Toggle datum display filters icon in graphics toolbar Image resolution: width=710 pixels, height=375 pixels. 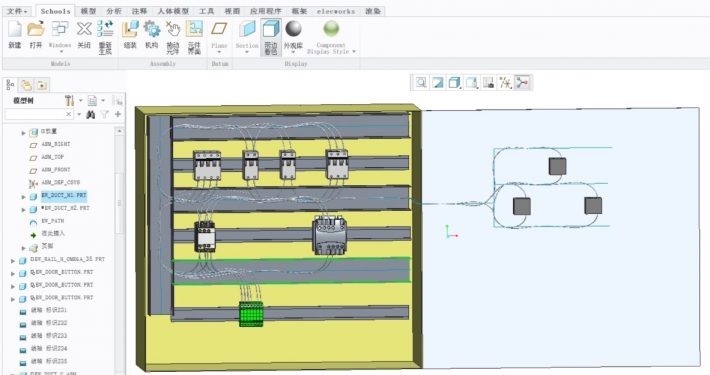505,82
